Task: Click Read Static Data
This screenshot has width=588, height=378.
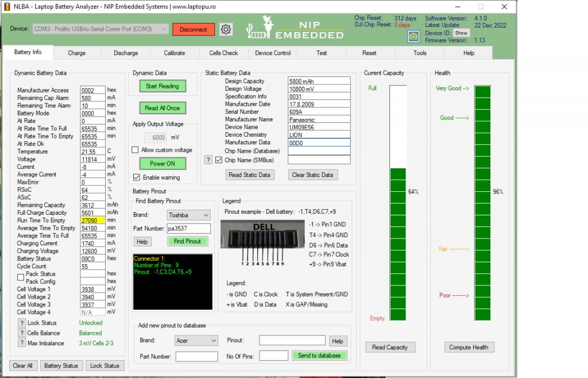Action: pos(249,175)
